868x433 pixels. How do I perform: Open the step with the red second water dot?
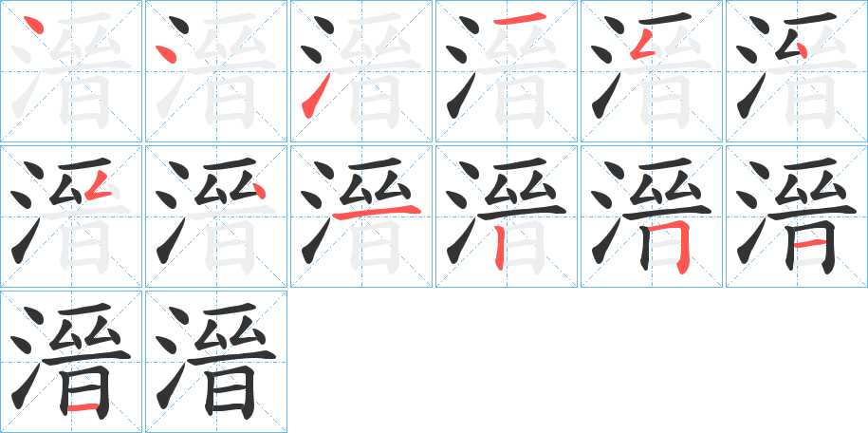[x=216, y=71]
